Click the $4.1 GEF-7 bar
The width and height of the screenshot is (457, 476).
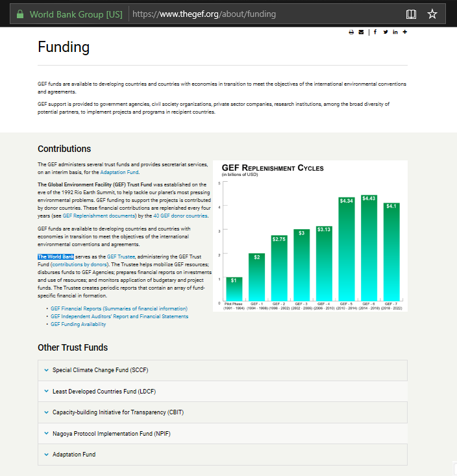pyautogui.click(x=391, y=252)
